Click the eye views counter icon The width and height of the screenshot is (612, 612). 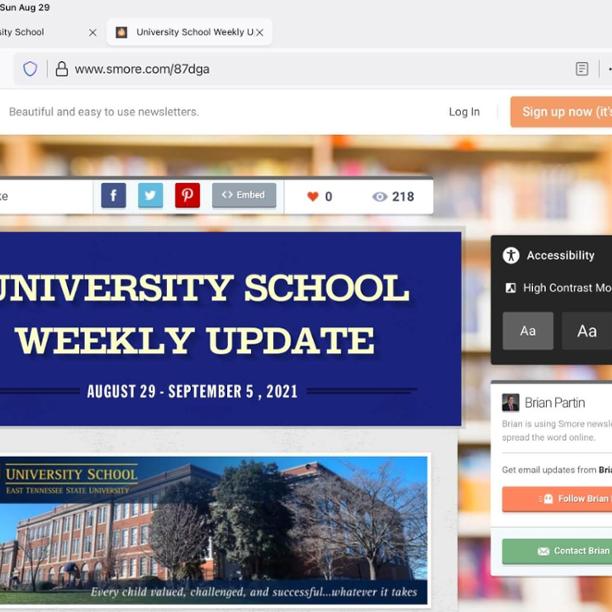point(379,197)
